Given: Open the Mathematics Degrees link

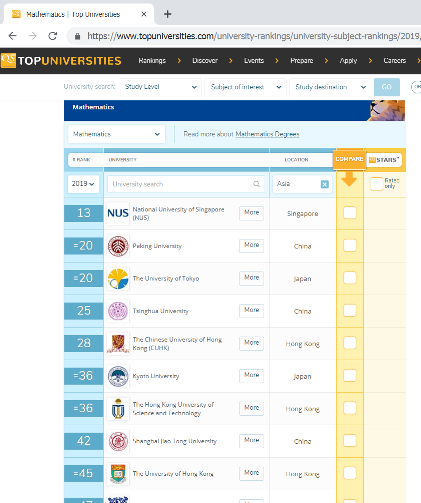Looking at the screenshot, I should coord(267,134).
